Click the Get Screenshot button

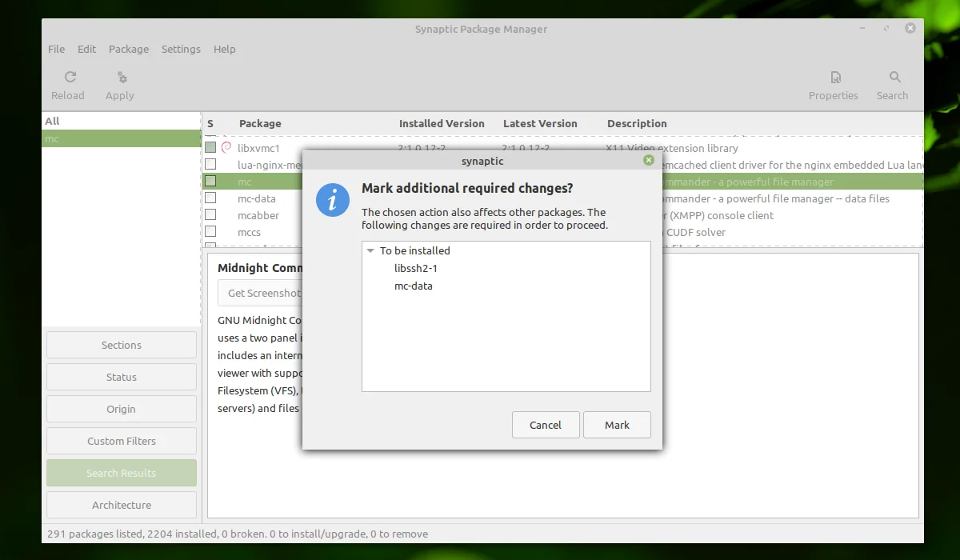pyautogui.click(x=260, y=293)
